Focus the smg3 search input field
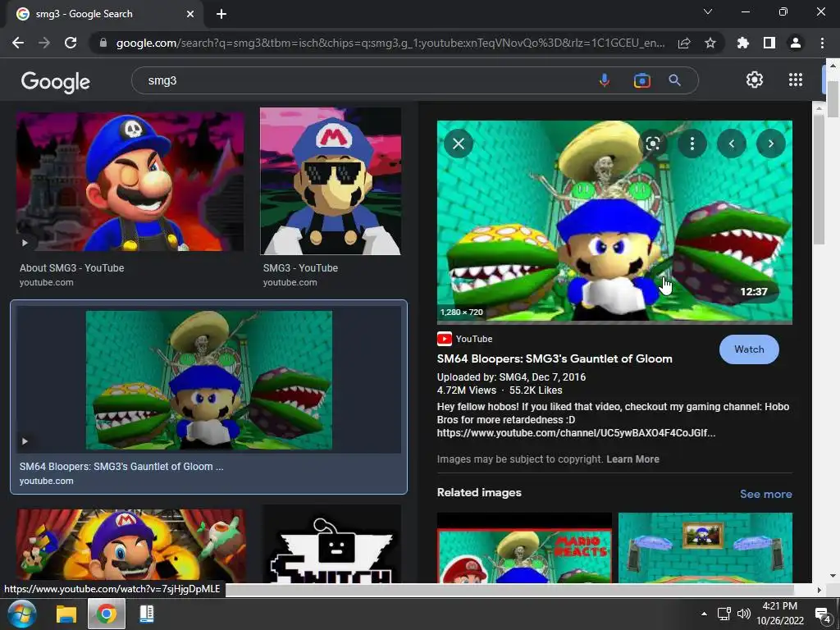The image size is (840, 630). point(364,80)
